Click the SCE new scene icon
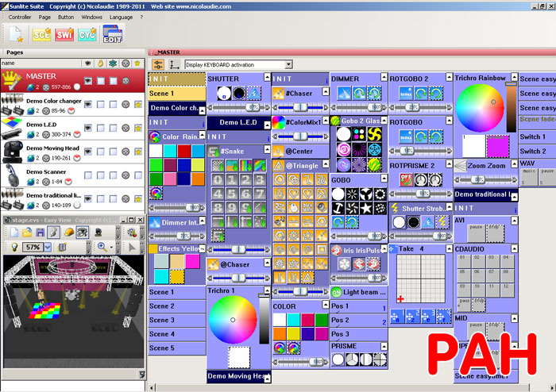The image size is (556, 392). 41,35
